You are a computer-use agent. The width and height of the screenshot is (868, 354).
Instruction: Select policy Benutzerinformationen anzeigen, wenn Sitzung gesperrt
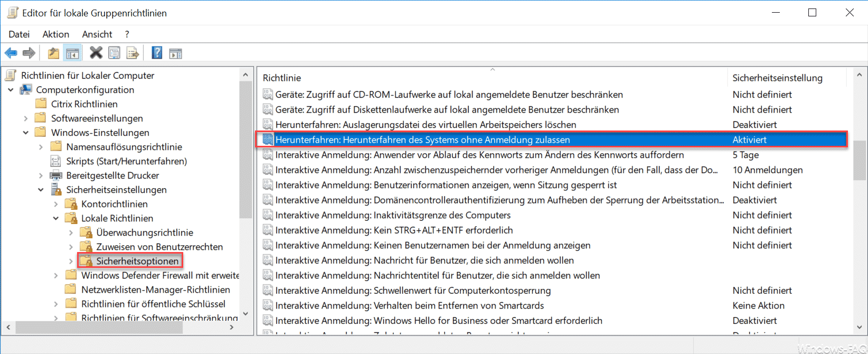(446, 185)
